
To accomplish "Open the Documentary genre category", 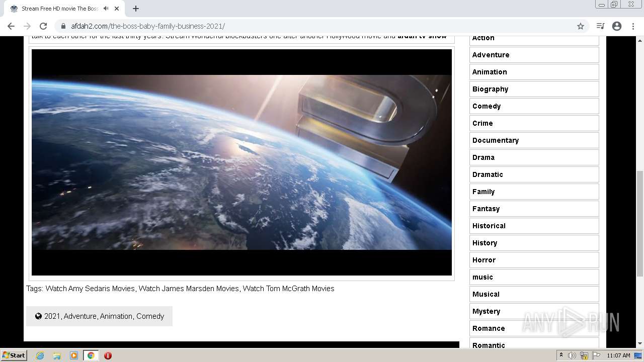I will (534, 140).
